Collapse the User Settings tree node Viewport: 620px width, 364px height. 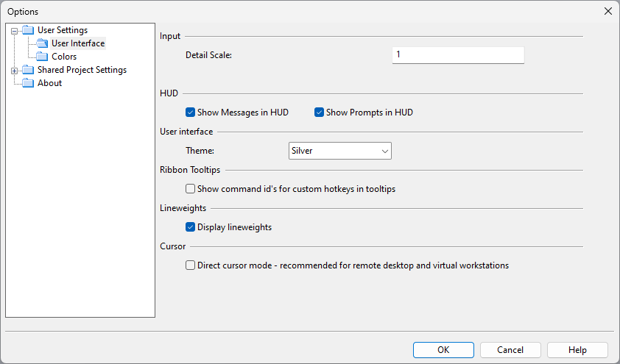[14, 31]
